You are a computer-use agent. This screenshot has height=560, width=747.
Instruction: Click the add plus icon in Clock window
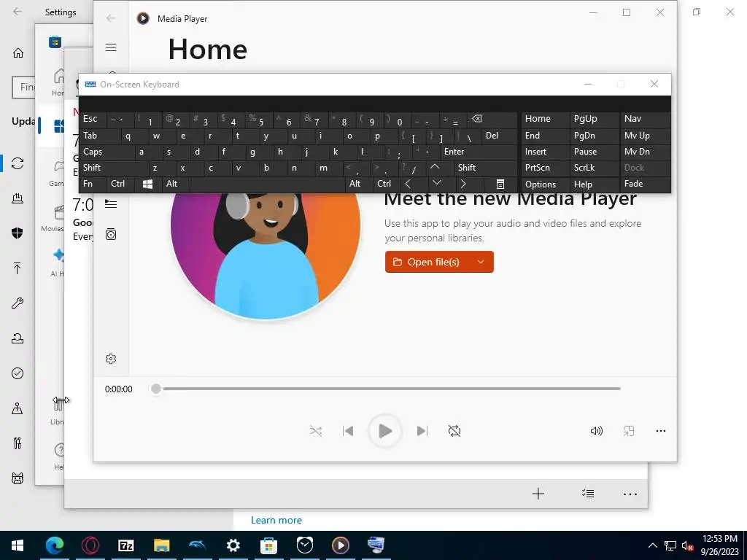(x=538, y=494)
